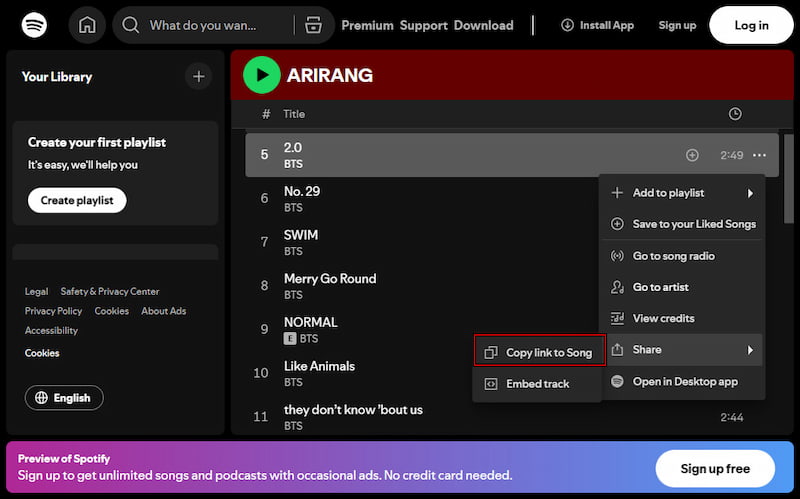This screenshot has height=499, width=800.
Task: Click the Share icon in context menu
Action: (617, 350)
